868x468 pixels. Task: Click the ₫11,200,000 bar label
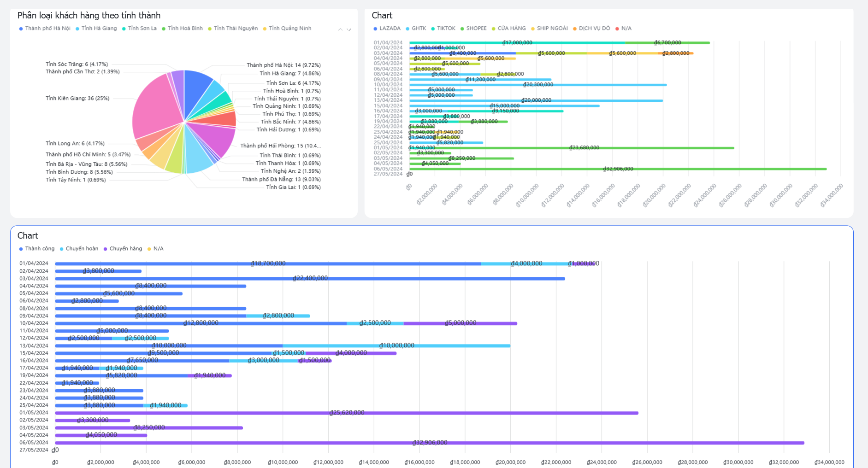click(480, 80)
